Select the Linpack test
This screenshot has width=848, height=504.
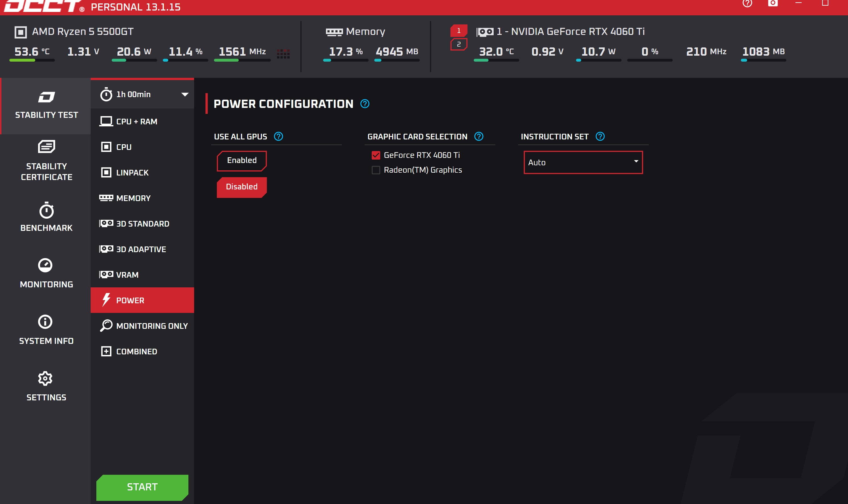tap(142, 173)
